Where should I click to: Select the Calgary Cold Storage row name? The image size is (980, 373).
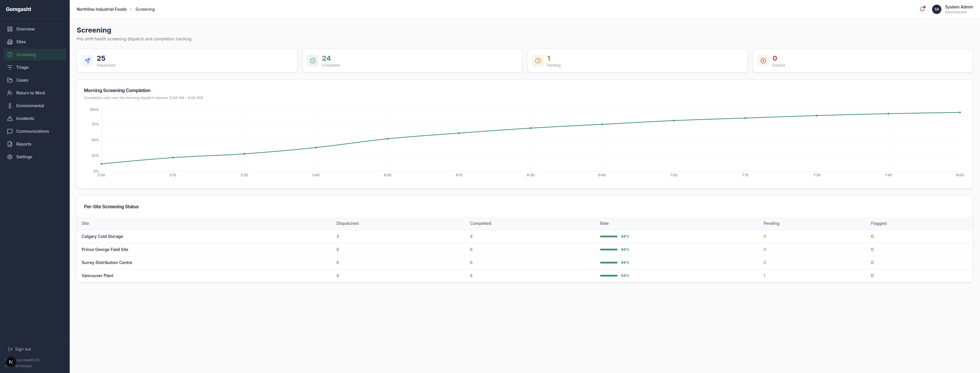coord(102,236)
